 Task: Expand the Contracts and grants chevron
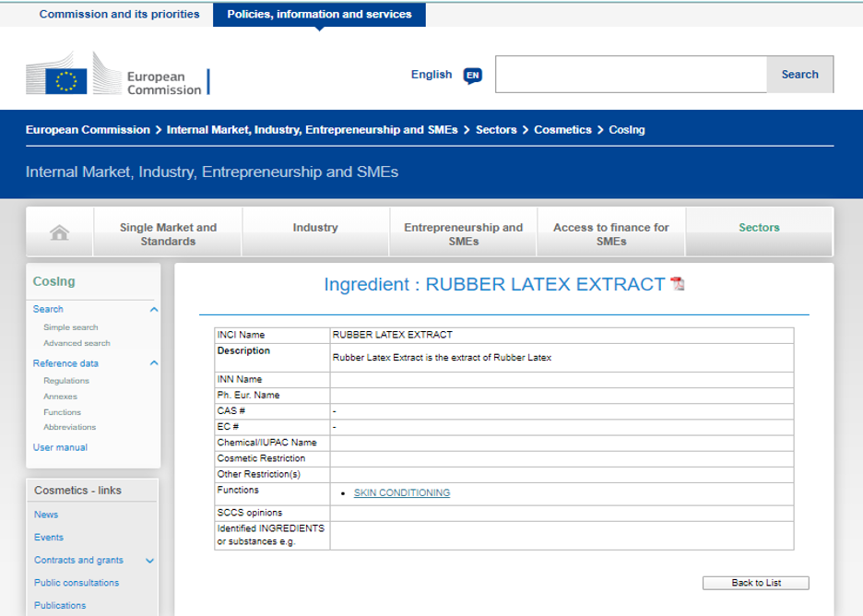coord(150,561)
